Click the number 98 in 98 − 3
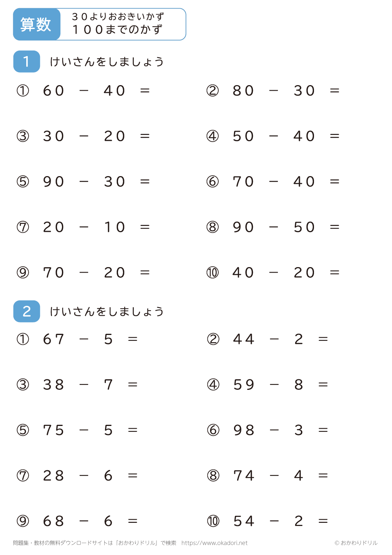 point(244,430)
